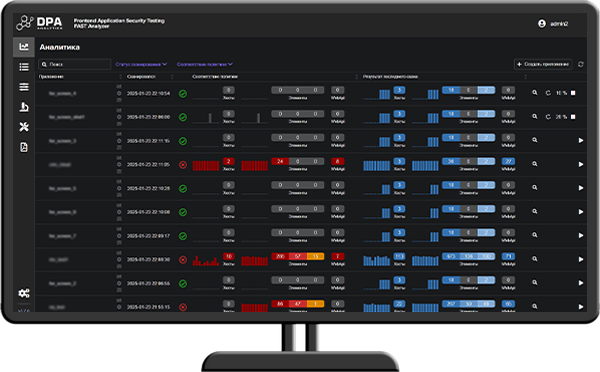Click the red hosts bar chart in 22:11:05 row
This screenshot has width=600, height=372.
tap(206, 166)
